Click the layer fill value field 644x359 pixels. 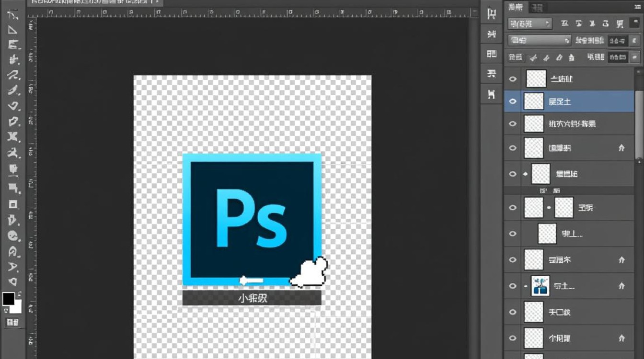click(618, 57)
